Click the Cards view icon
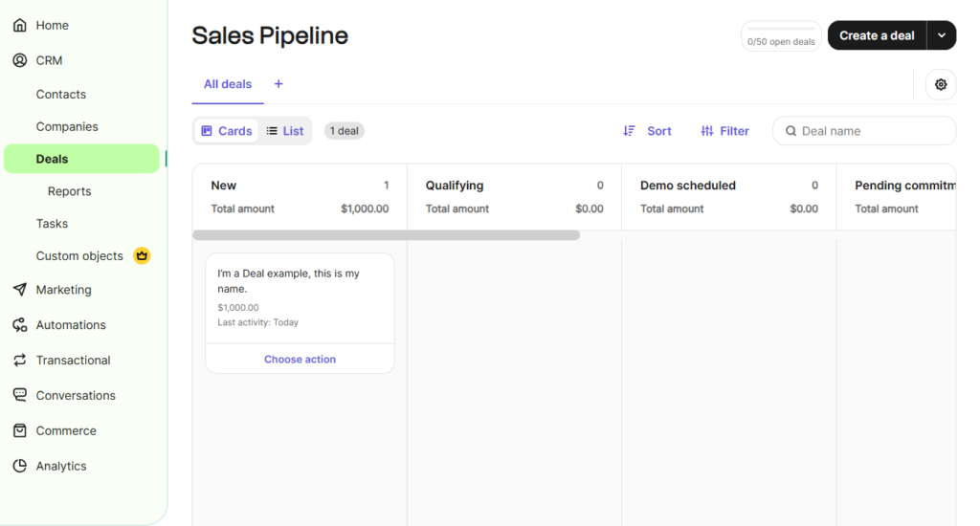The width and height of the screenshot is (980, 526). 207,131
